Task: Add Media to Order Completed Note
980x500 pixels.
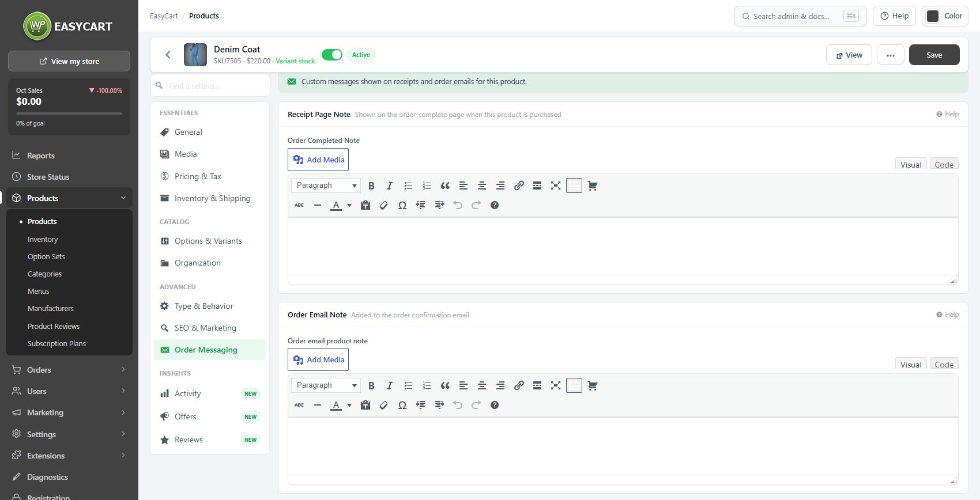Action: click(318, 160)
